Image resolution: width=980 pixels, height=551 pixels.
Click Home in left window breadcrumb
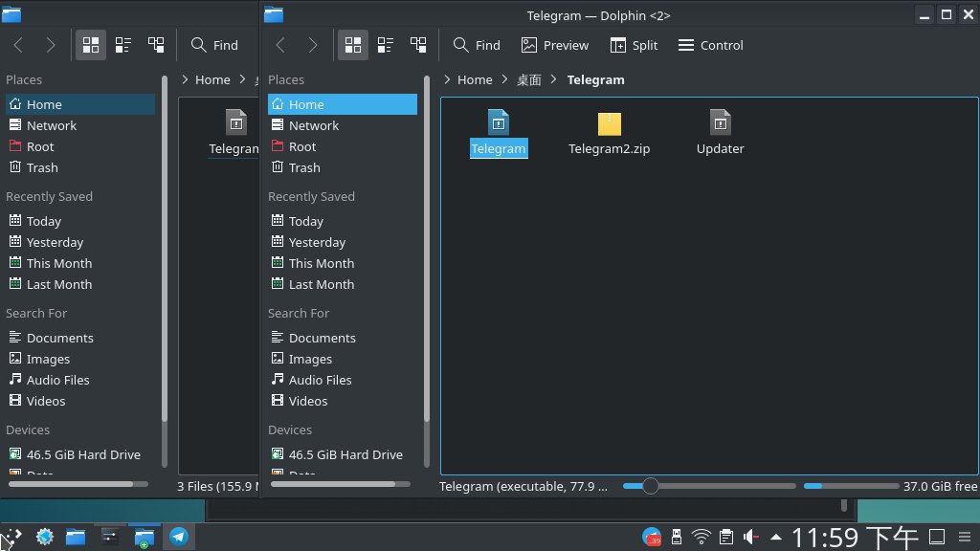212,80
